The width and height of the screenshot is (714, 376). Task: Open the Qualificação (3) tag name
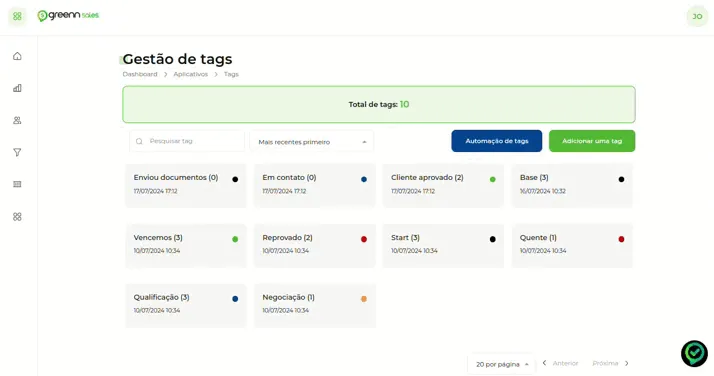[x=161, y=297]
